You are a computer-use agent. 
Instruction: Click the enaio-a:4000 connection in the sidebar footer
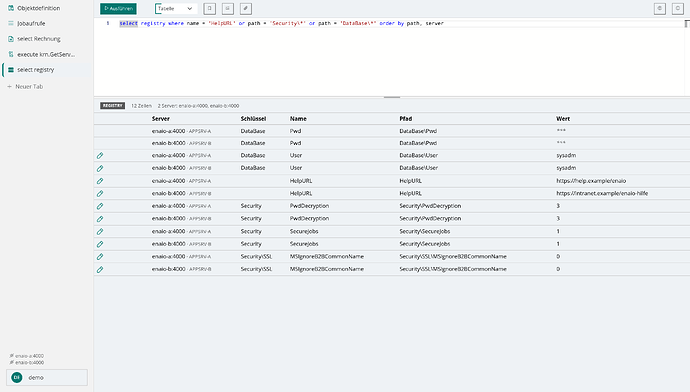pos(27,356)
